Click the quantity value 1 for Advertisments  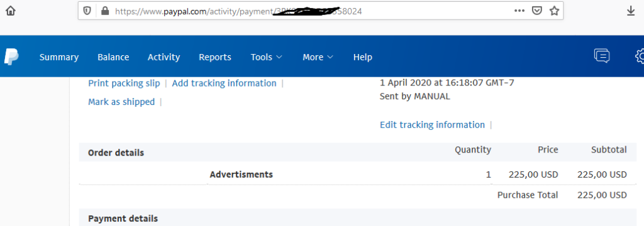click(x=488, y=175)
